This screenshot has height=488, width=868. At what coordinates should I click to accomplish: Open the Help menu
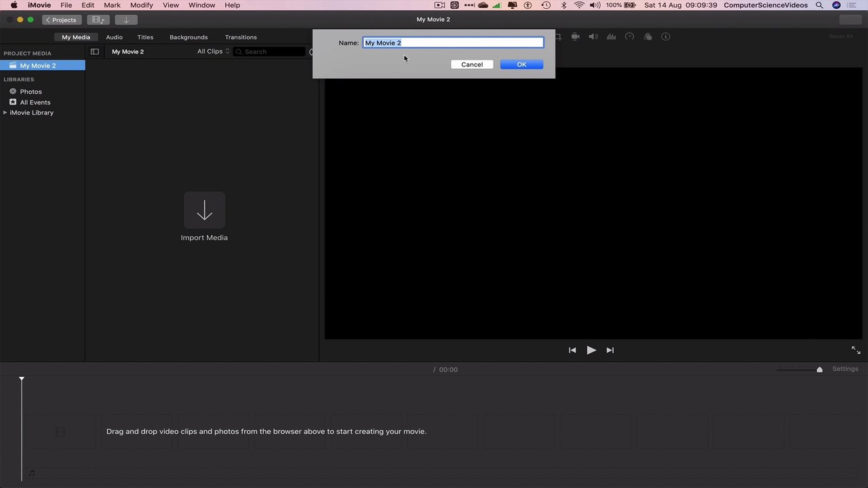point(233,5)
